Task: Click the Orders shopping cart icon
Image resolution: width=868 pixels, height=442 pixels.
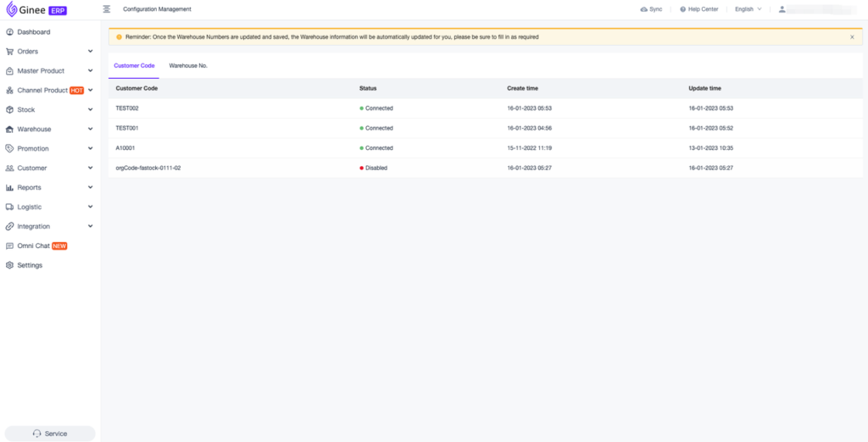Action: point(9,52)
